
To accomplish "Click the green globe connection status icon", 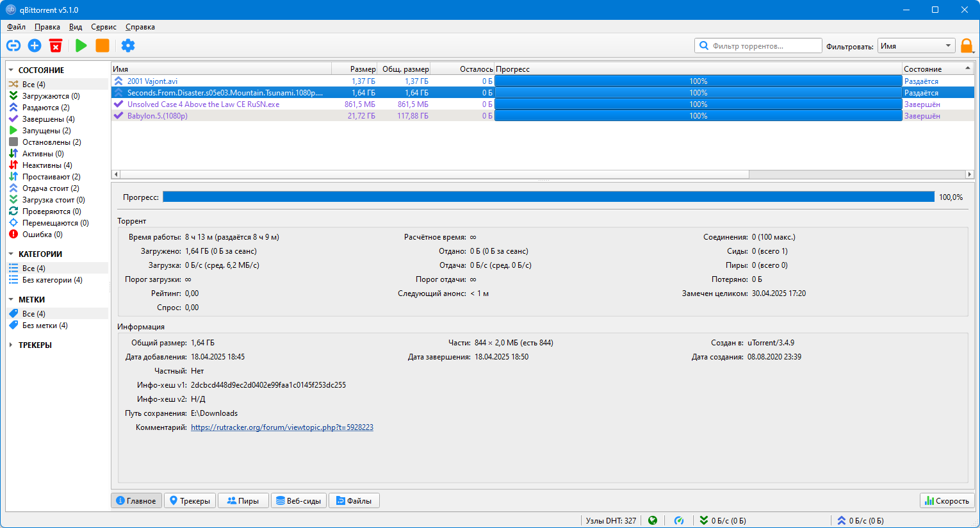I will click(653, 520).
